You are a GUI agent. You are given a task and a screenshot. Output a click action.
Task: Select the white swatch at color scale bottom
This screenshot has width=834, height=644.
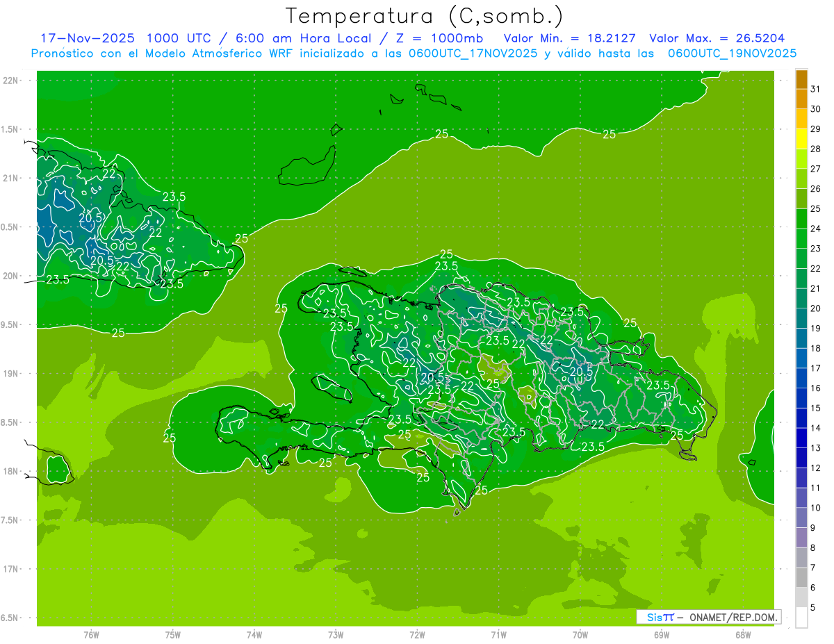tap(801, 618)
